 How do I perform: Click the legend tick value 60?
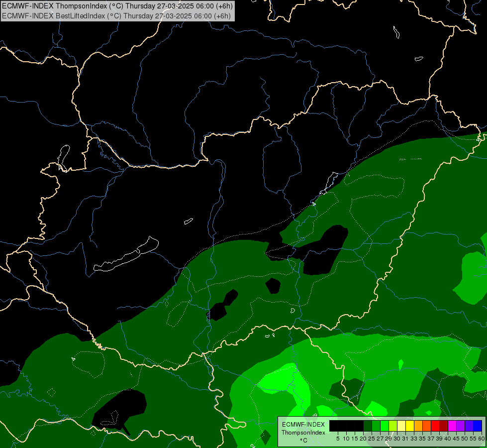481,439
